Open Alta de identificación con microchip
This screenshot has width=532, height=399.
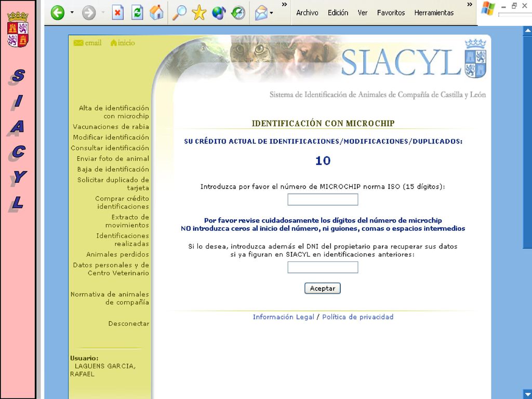point(114,112)
